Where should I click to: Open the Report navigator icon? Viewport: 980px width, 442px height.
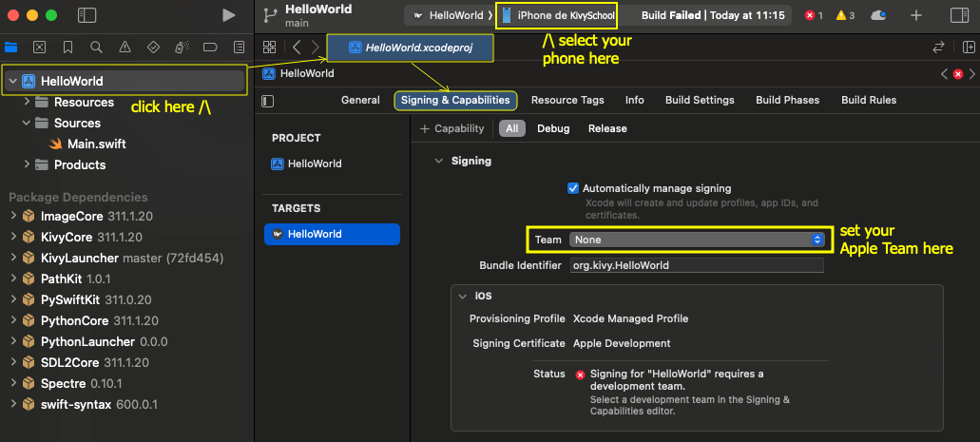239,47
